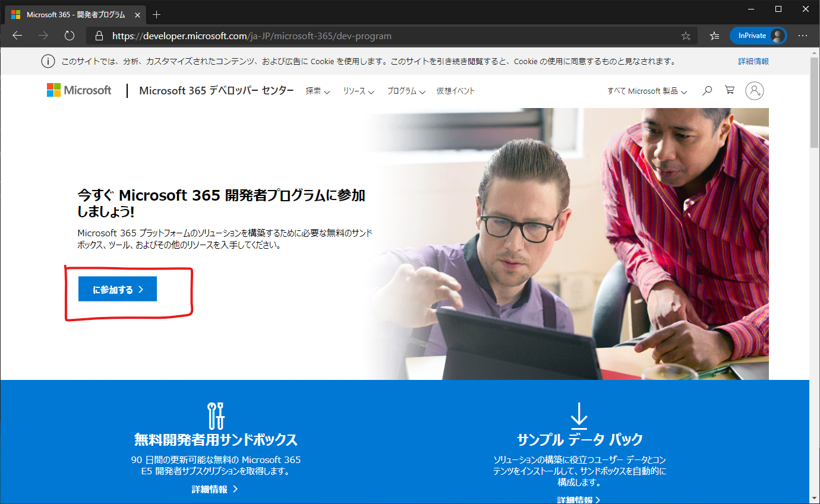This screenshot has width=820, height=504.
Task: Open the favorites list icon
Action: [715, 36]
